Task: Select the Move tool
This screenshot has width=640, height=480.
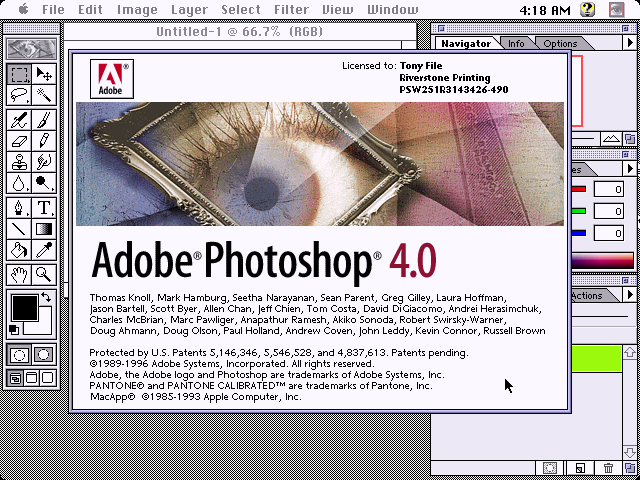Action: 44,75
